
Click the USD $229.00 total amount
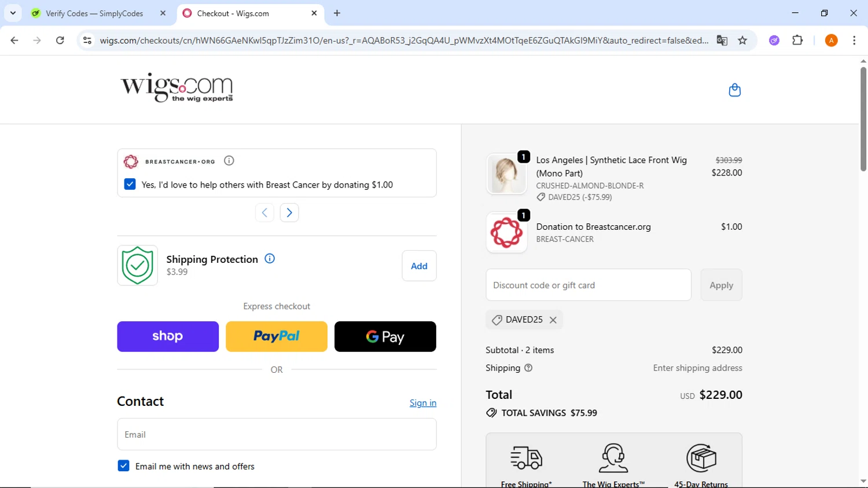(711, 395)
